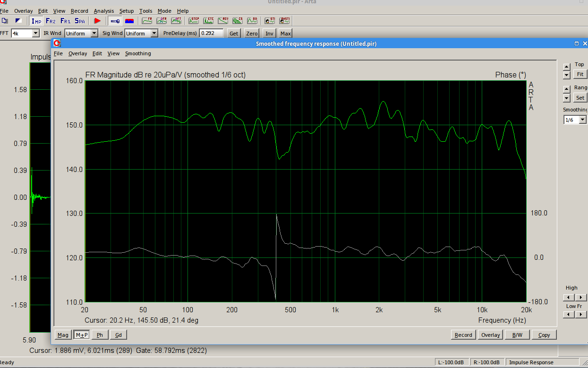The height and width of the screenshot is (368, 588).
Task: Decrease Top level with down arrow
Action: click(x=567, y=75)
